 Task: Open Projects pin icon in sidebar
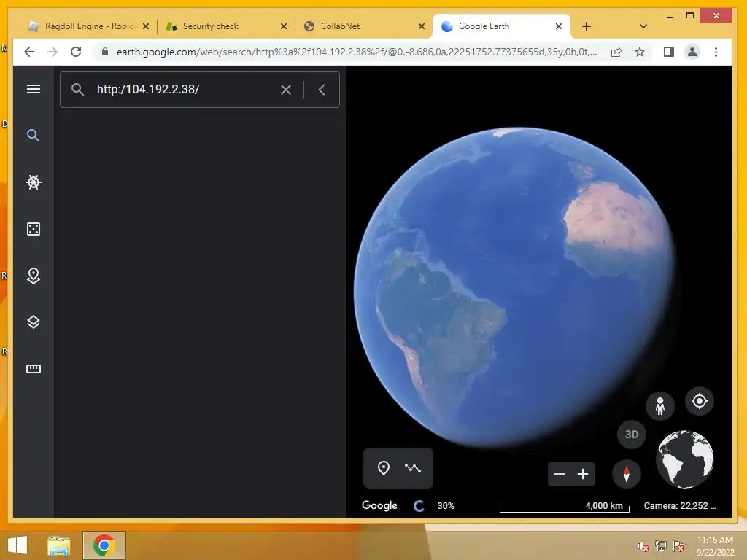coord(34,276)
